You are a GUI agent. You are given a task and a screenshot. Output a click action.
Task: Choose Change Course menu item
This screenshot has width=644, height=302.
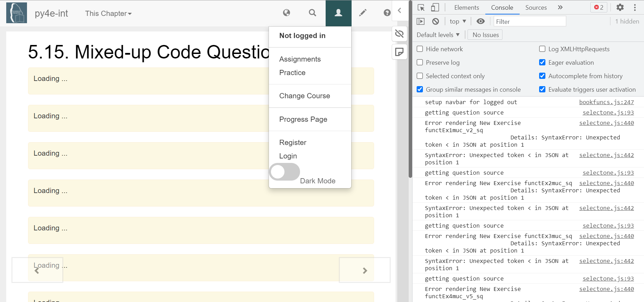(305, 96)
